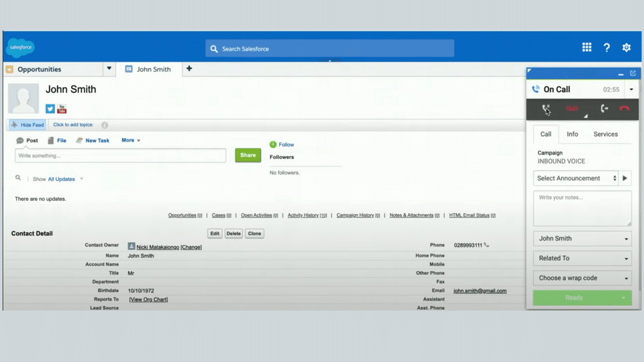Play the selected announcement
This screenshot has width=644, height=362.
point(625,178)
